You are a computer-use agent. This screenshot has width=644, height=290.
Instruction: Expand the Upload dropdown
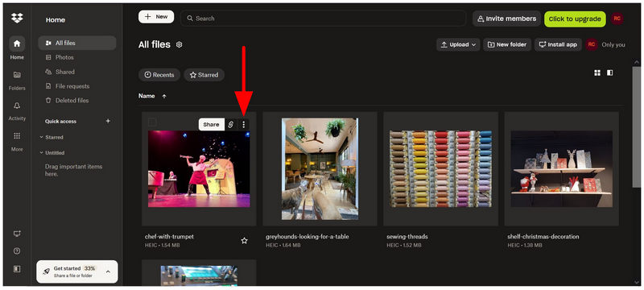[x=458, y=45]
